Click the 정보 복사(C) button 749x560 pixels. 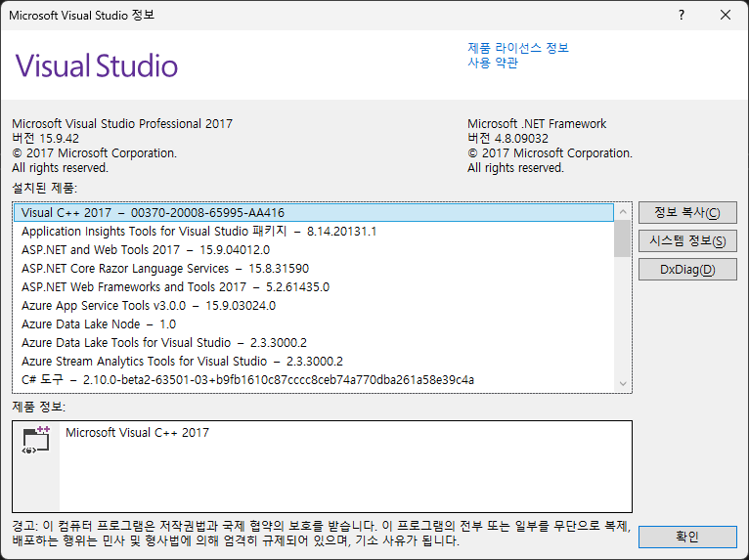tap(687, 212)
